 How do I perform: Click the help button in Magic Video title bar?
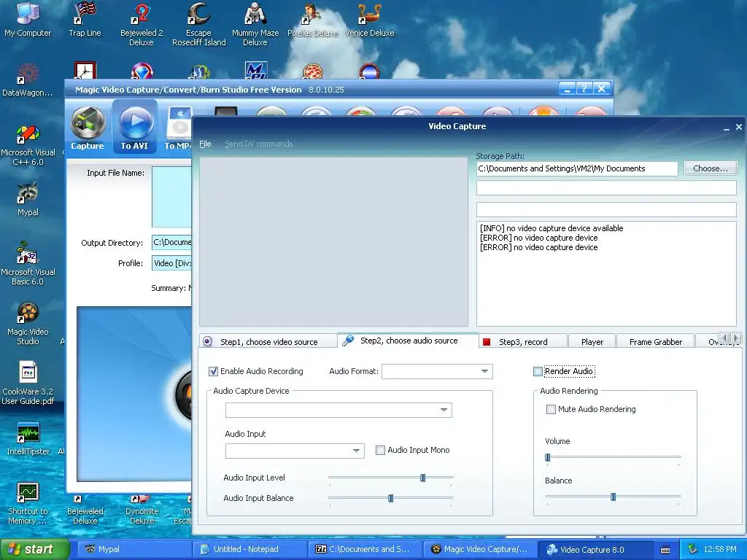584,88
